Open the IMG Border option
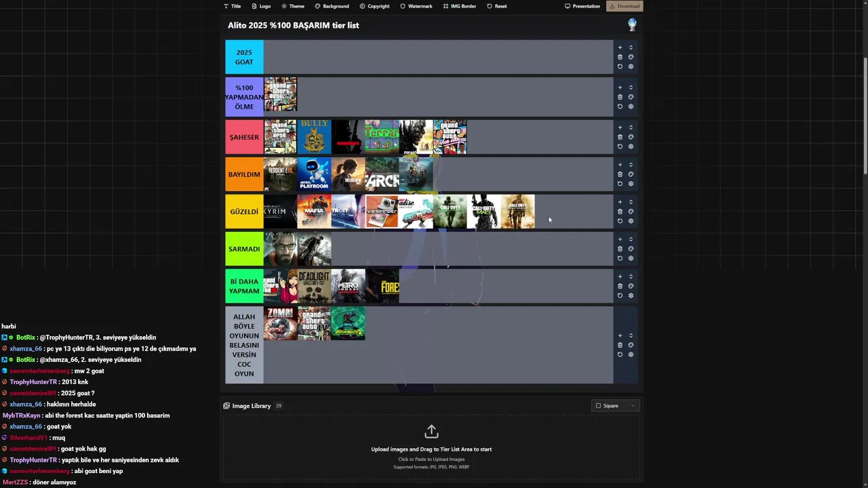Image resolution: width=868 pixels, height=488 pixels. coord(459,6)
